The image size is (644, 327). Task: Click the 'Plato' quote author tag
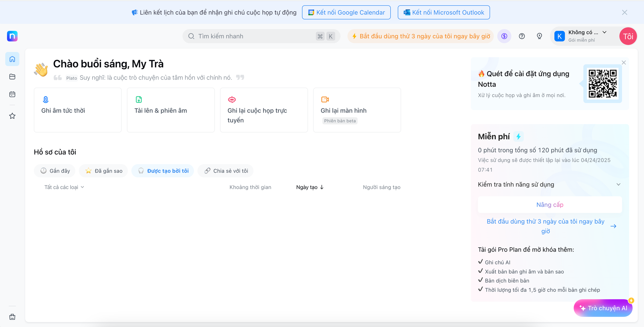[71, 78]
